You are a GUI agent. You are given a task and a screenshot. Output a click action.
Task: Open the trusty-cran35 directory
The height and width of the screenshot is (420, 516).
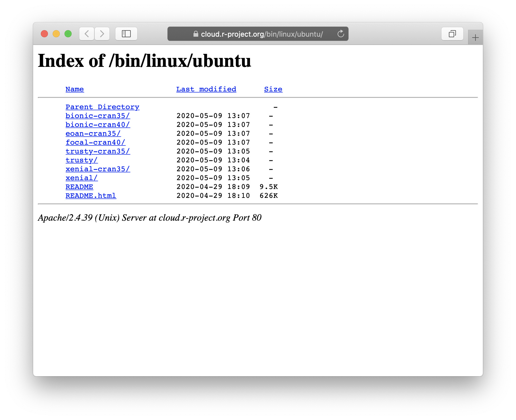tap(98, 151)
